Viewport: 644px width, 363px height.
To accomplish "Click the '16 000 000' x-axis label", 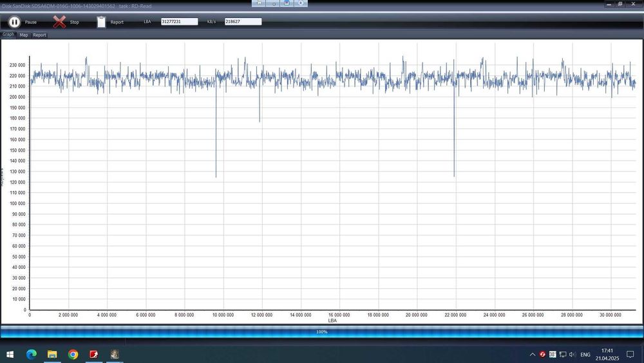I will [339, 315].
